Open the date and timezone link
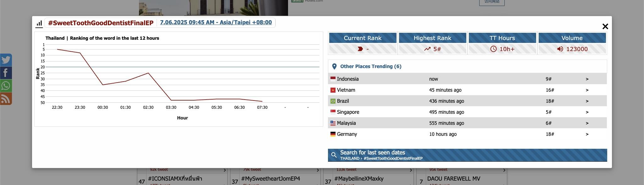 click(216, 22)
